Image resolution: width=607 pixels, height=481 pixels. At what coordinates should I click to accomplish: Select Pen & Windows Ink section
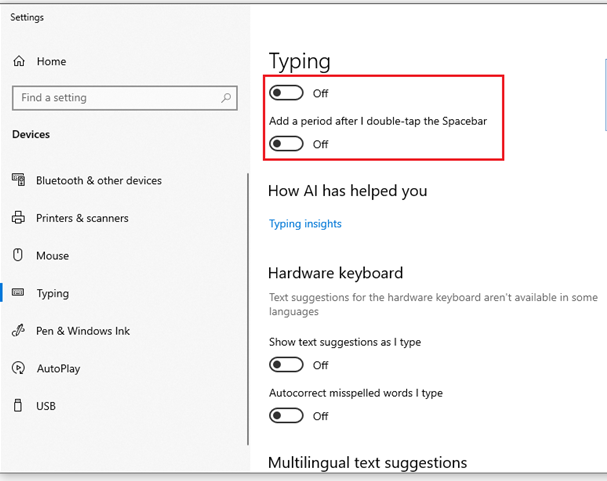tap(83, 331)
